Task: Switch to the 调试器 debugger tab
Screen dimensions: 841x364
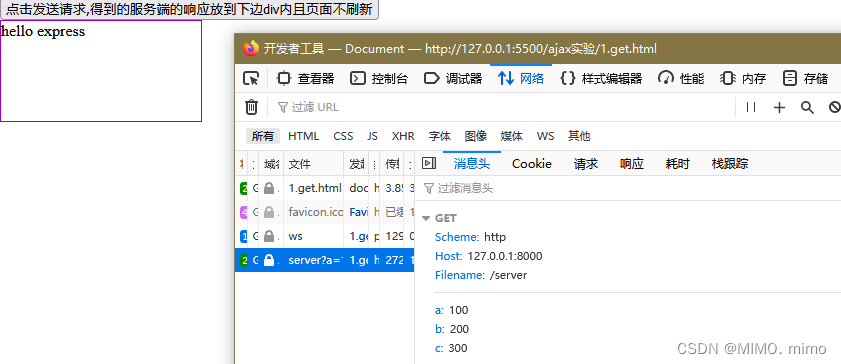Action: point(453,79)
